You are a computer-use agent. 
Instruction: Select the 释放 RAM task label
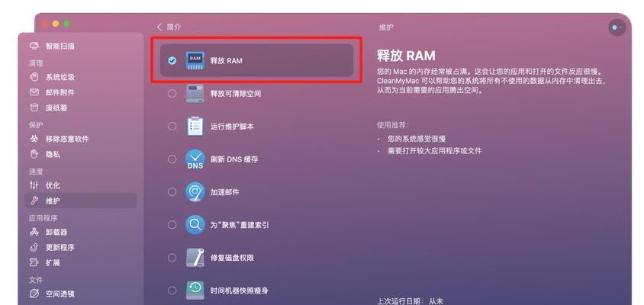pos(227,61)
